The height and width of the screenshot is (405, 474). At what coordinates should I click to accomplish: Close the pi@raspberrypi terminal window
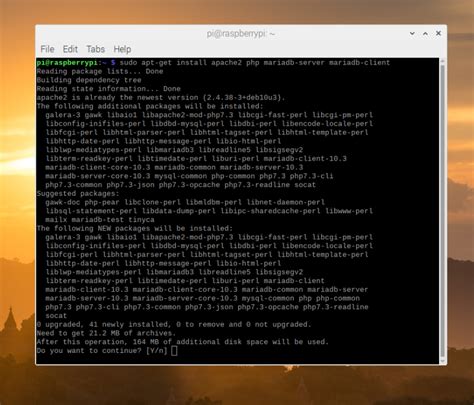438,33
